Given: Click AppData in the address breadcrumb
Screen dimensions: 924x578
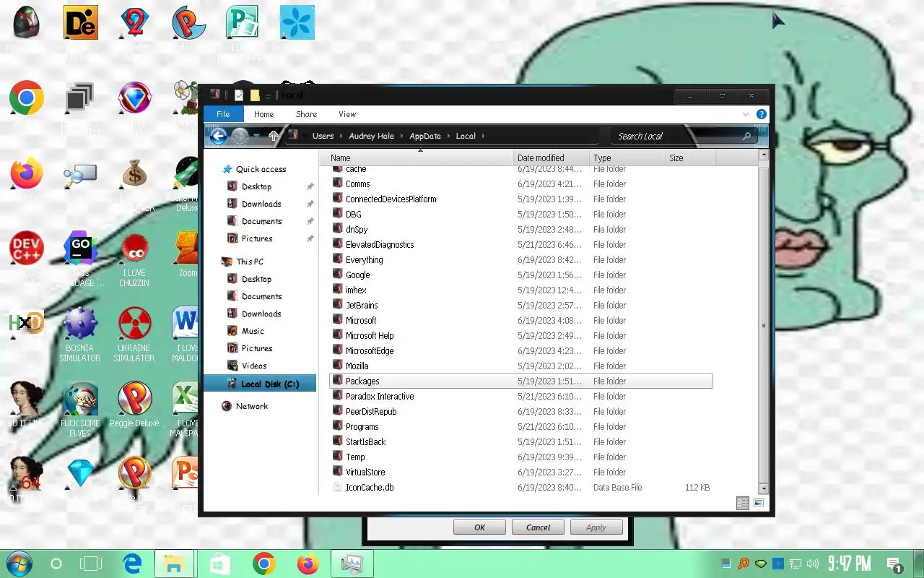Looking at the screenshot, I should pos(424,136).
